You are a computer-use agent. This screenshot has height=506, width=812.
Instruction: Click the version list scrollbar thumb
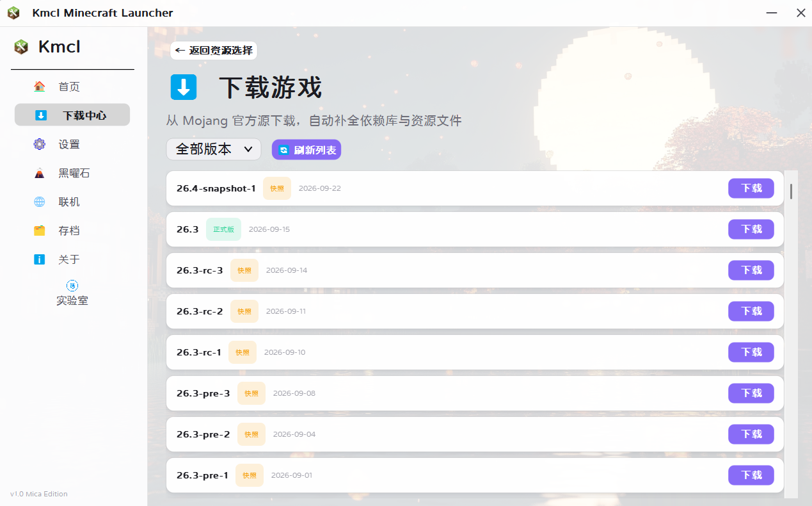click(791, 191)
